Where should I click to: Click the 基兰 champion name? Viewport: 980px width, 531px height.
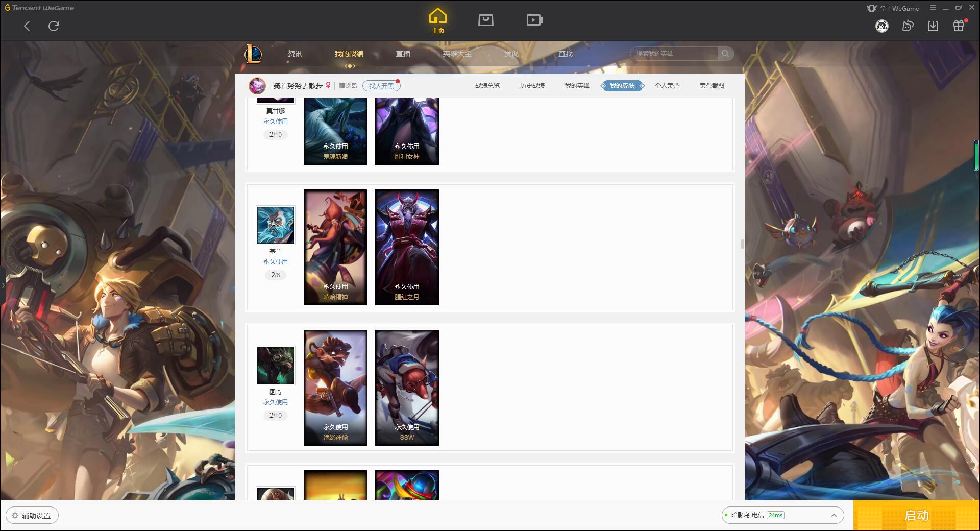[276, 252]
